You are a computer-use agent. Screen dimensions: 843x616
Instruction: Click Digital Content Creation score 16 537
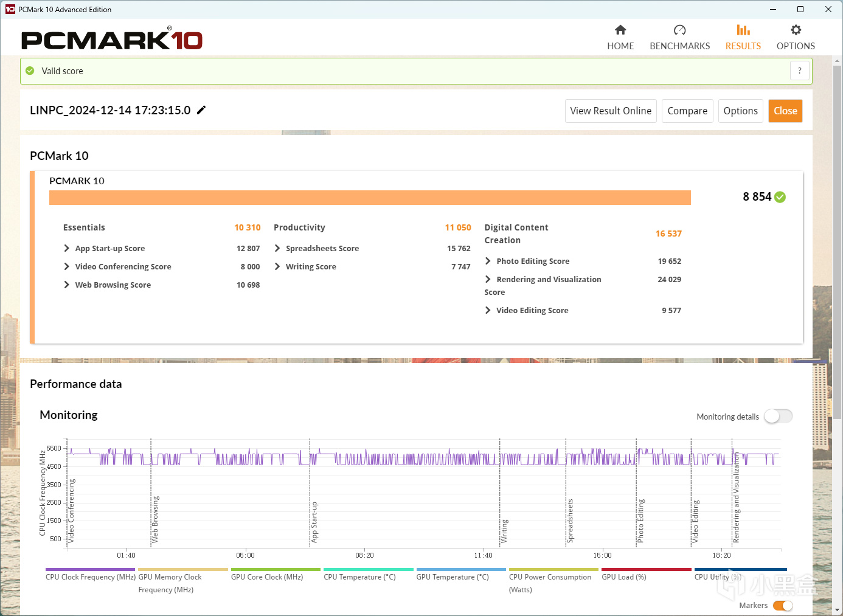pos(668,234)
